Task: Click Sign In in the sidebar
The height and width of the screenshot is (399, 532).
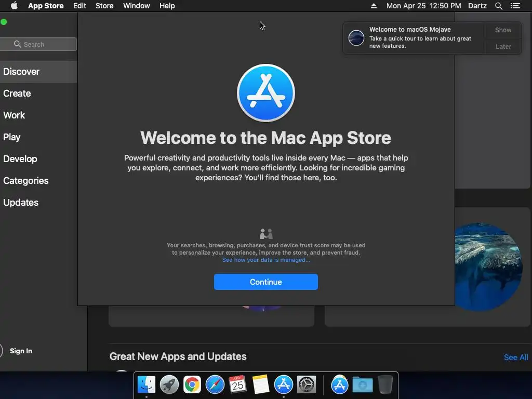Action: click(21, 351)
